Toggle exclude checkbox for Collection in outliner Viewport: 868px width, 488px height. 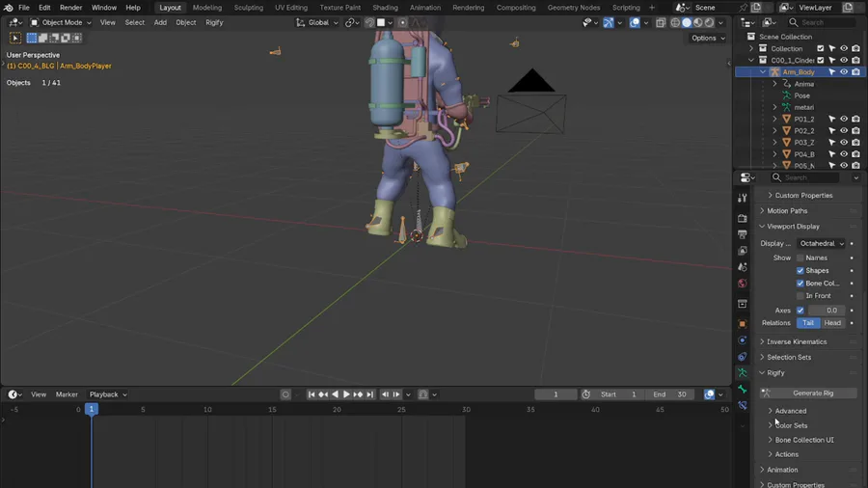click(x=821, y=48)
